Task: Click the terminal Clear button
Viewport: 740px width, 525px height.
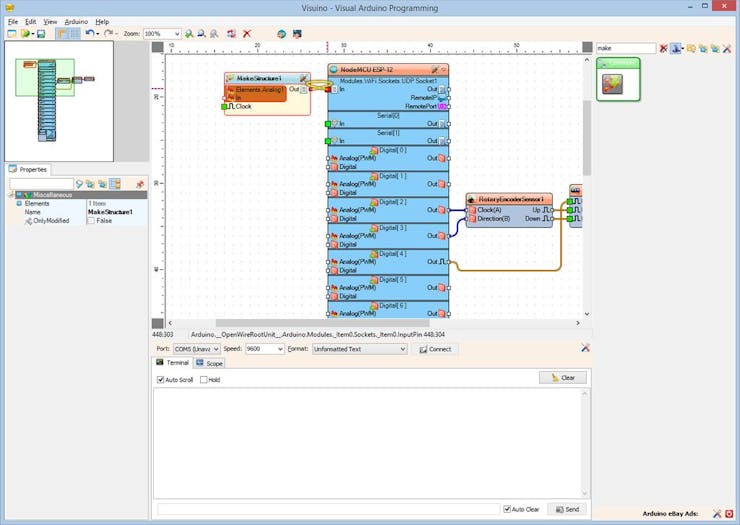Action: 562,378
